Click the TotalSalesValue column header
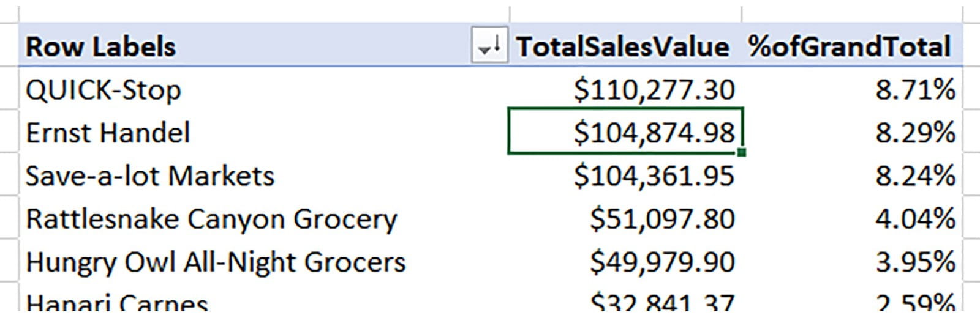Image resolution: width=980 pixels, height=318 pixels. pyautogui.click(x=622, y=47)
